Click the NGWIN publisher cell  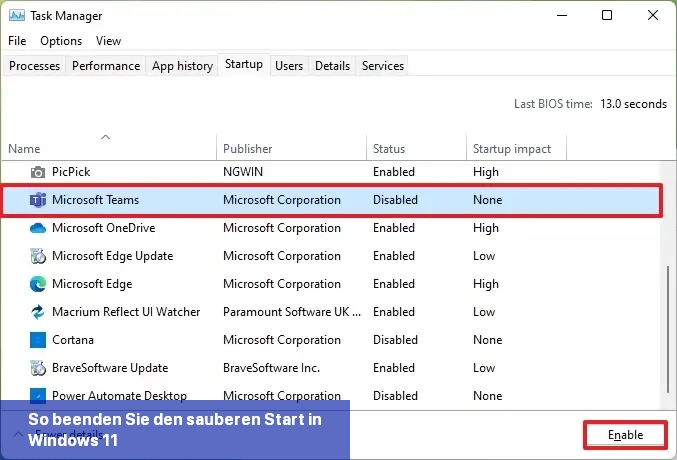pyautogui.click(x=243, y=172)
